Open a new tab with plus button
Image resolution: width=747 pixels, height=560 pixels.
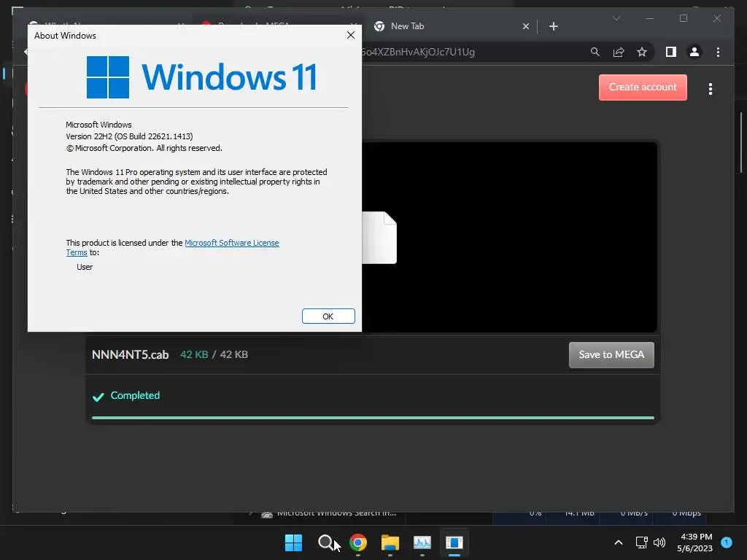coord(553,26)
